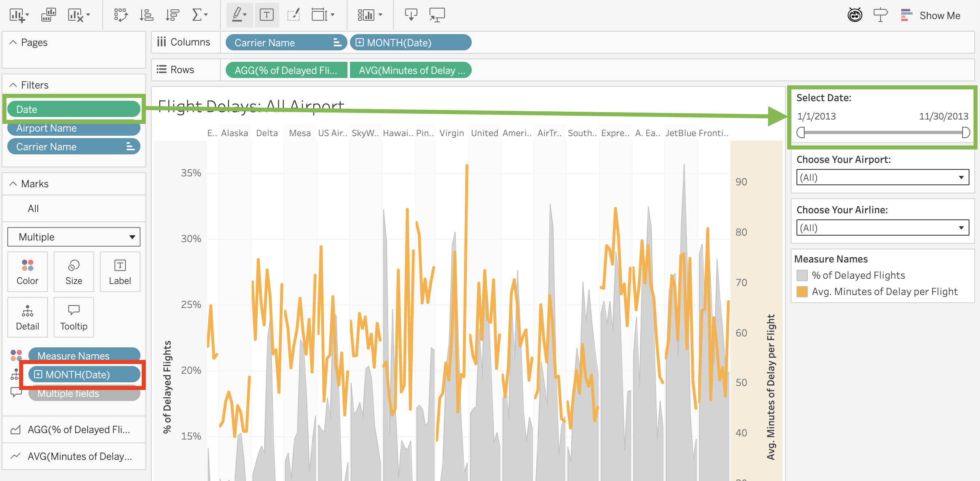Image resolution: width=980 pixels, height=481 pixels.
Task: Open the Choose Your Airline dropdown
Action: 883,228
